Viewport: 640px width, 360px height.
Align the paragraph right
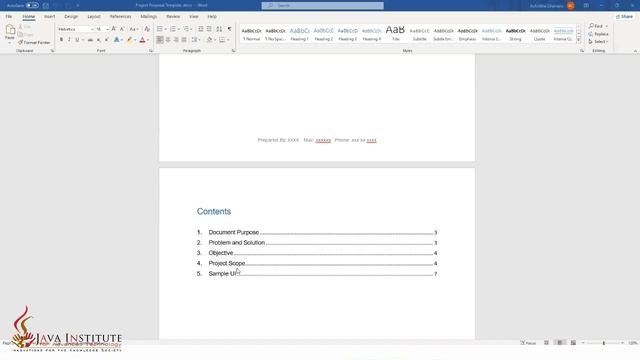pos(176,40)
